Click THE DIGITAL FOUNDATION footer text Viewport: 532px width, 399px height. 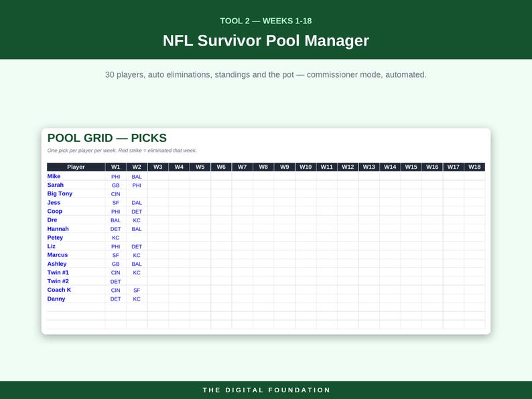pos(267,390)
